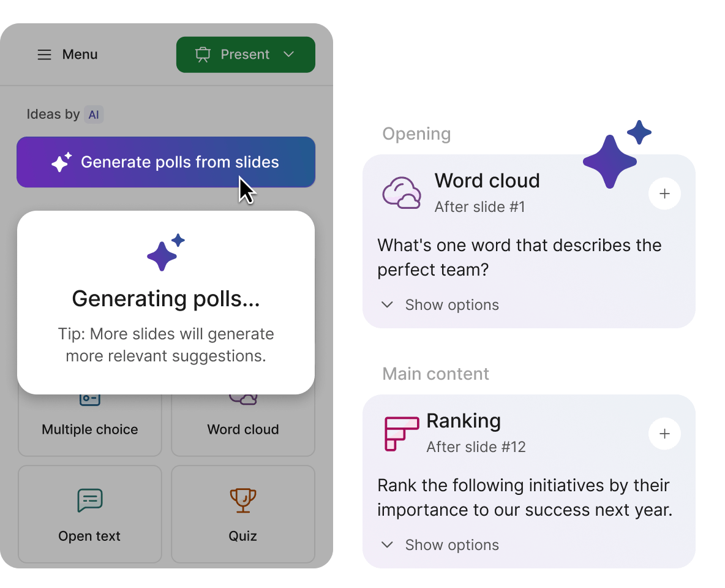Viewport: 725px width, 588px height.
Task: Click the sparkle icon in the Generating polls dialog
Action: coord(165,252)
